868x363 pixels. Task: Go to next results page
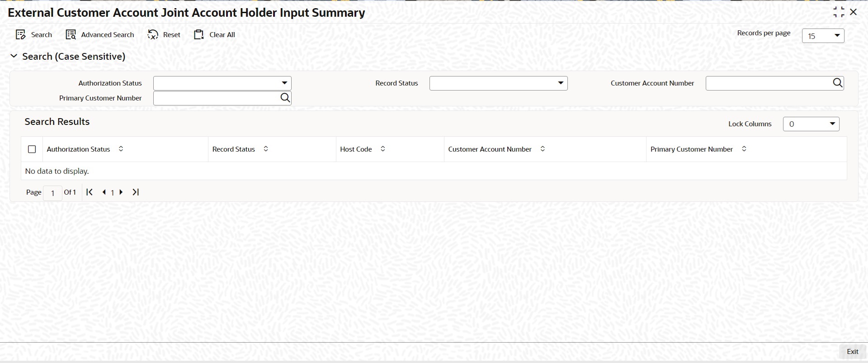coord(121,192)
